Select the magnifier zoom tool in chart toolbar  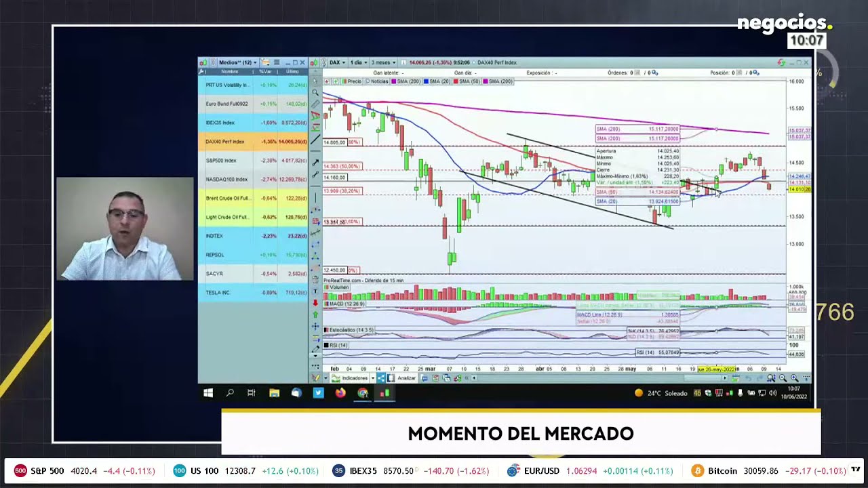[x=315, y=92]
